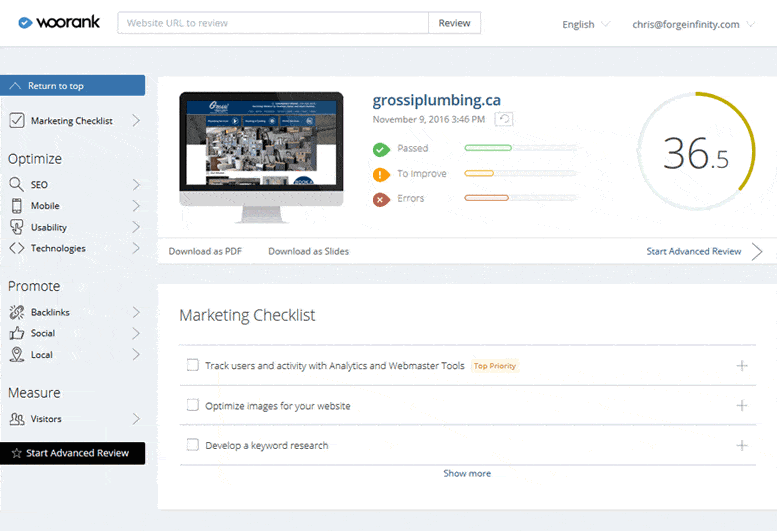Click the Local map pin icon
This screenshot has height=531, width=777.
[16, 355]
